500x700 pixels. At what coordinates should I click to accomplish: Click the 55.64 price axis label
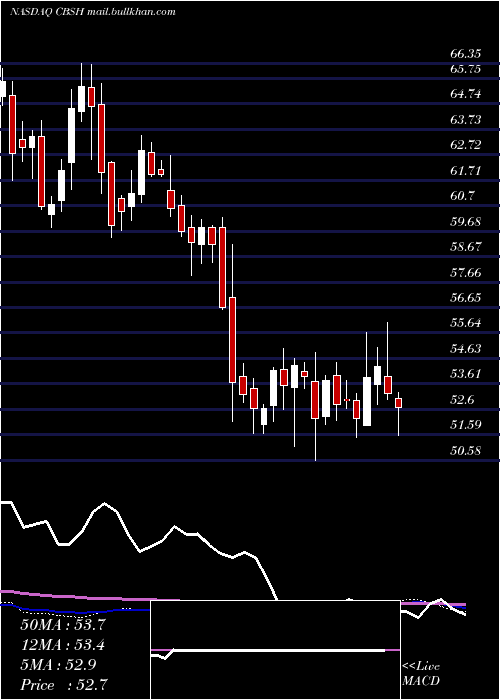[x=466, y=323]
